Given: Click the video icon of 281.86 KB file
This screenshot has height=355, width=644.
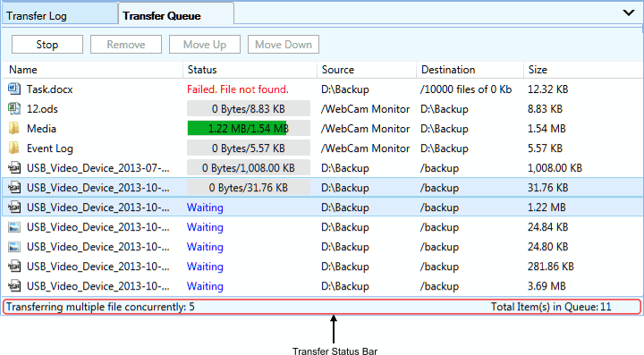Looking at the screenshot, I should 14,266.
